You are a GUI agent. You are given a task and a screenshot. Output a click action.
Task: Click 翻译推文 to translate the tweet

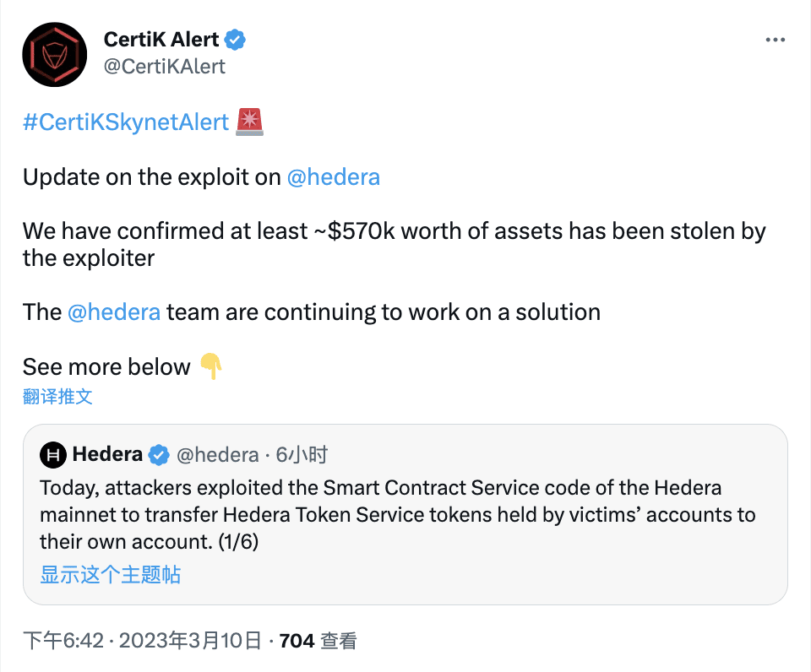click(x=57, y=396)
